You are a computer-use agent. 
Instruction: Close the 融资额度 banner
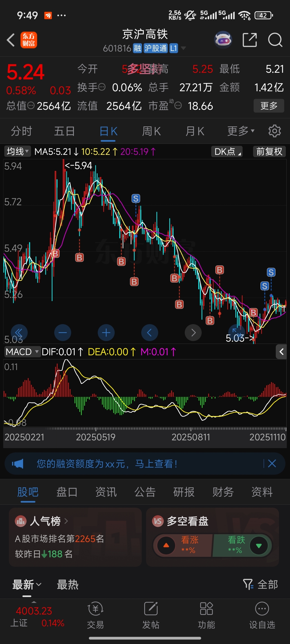[x=272, y=463]
